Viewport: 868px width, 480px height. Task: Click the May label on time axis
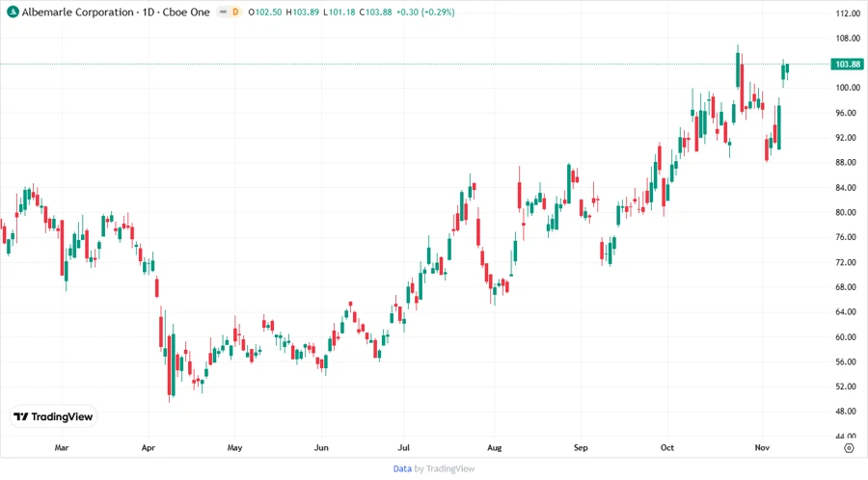click(234, 447)
